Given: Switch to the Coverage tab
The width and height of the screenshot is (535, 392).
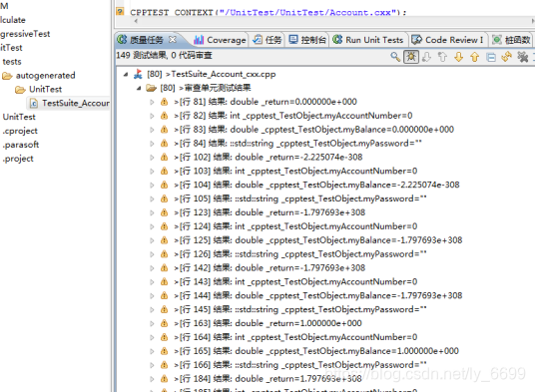Looking at the screenshot, I should click(x=220, y=40).
